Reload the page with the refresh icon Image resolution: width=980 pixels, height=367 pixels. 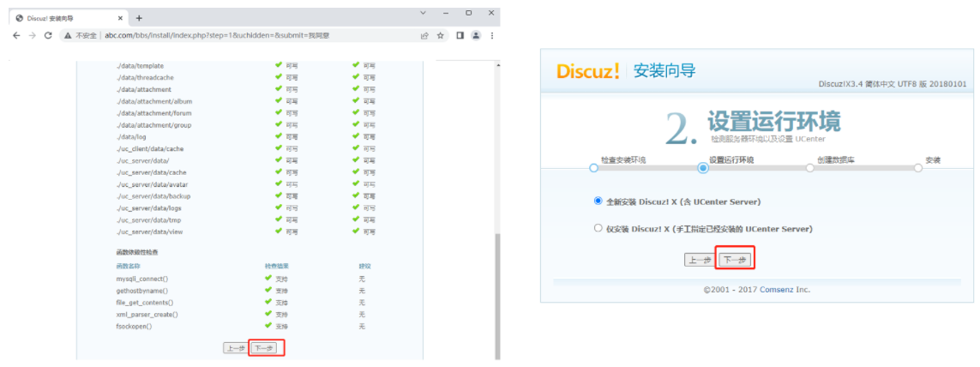click(48, 36)
